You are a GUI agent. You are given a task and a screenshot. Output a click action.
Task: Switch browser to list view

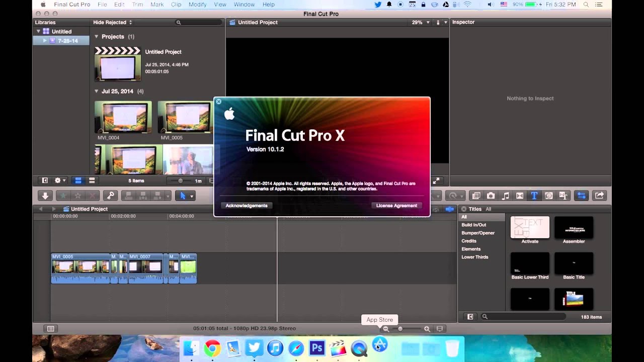92,180
